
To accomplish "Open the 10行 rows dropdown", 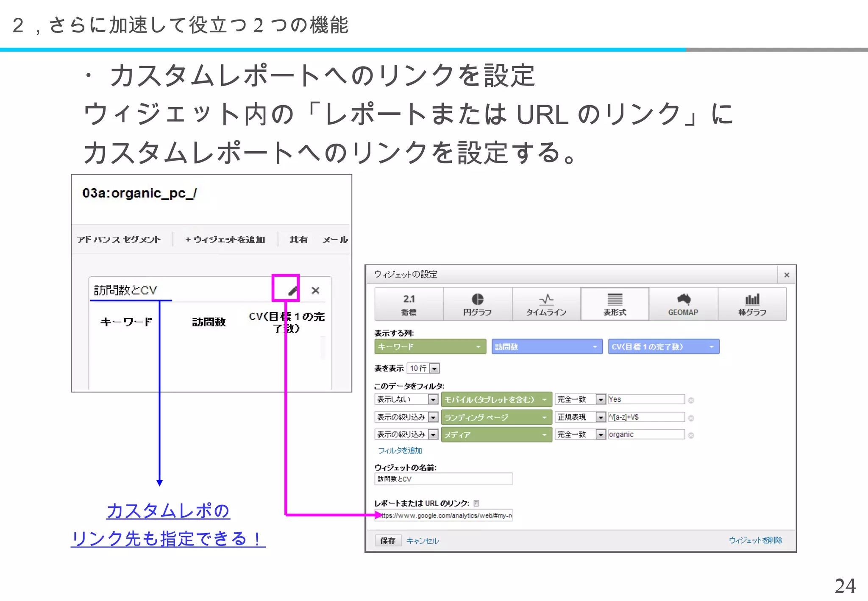I will (423, 368).
